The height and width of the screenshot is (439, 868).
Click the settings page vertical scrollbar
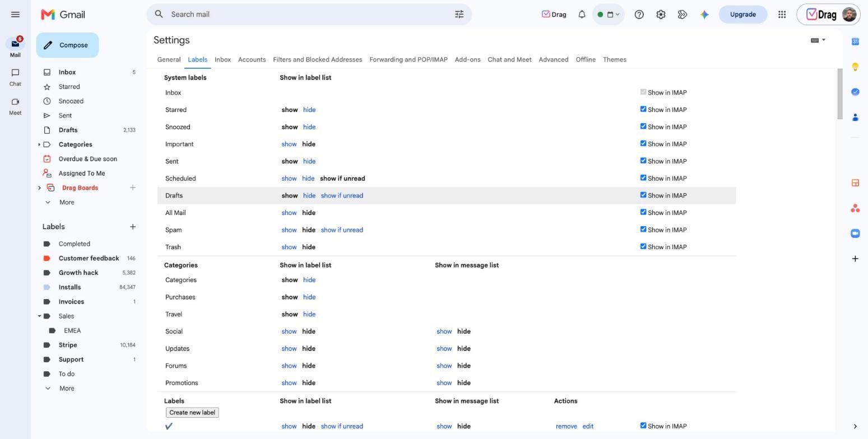[839, 94]
